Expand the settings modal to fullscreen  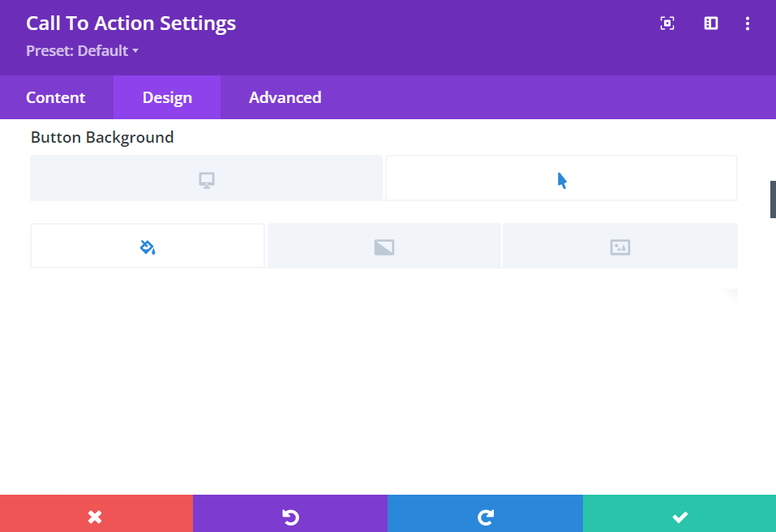point(667,24)
